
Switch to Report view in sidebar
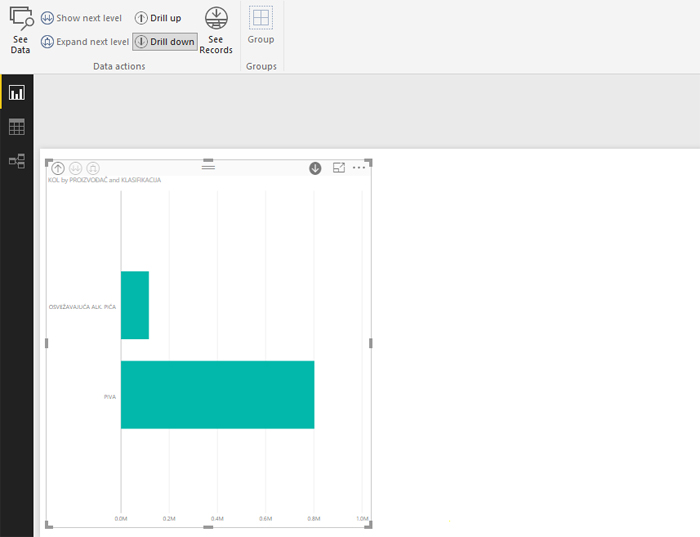tap(17, 93)
